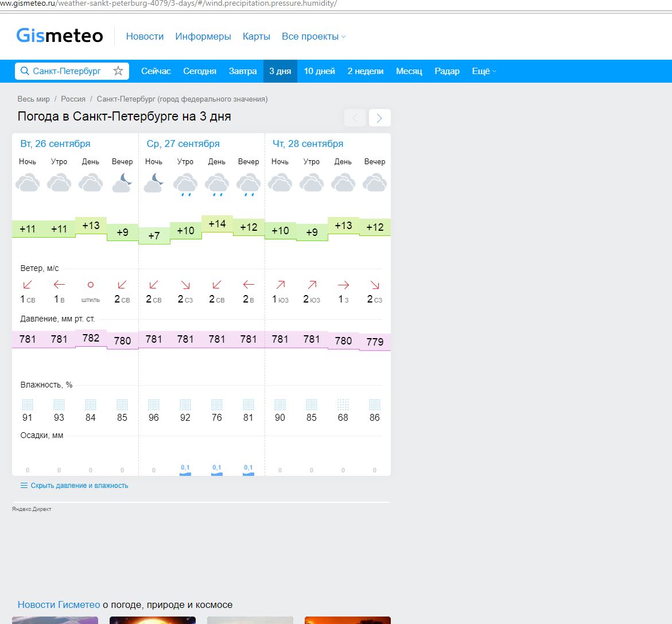
Task: Click the next-day navigation arrow
Action: (x=379, y=117)
